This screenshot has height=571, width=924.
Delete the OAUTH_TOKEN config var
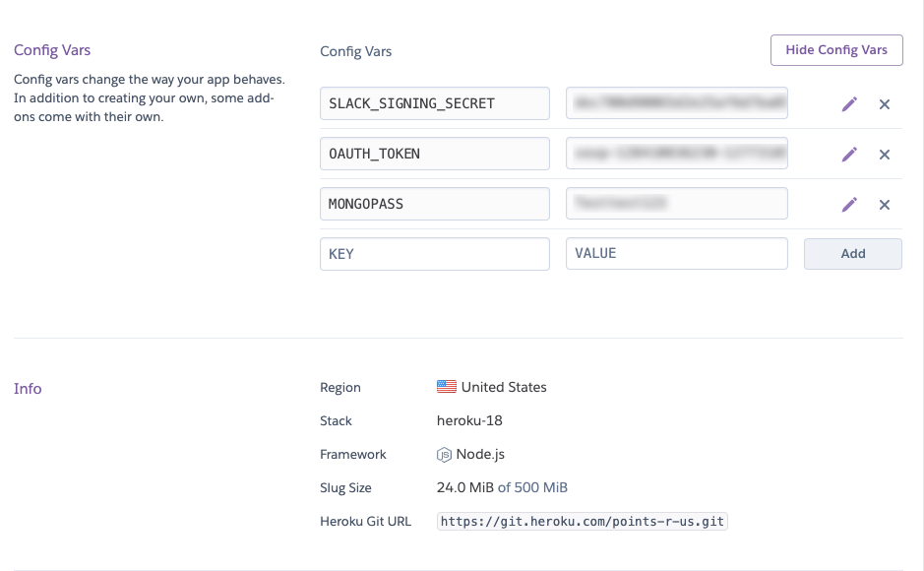click(884, 155)
